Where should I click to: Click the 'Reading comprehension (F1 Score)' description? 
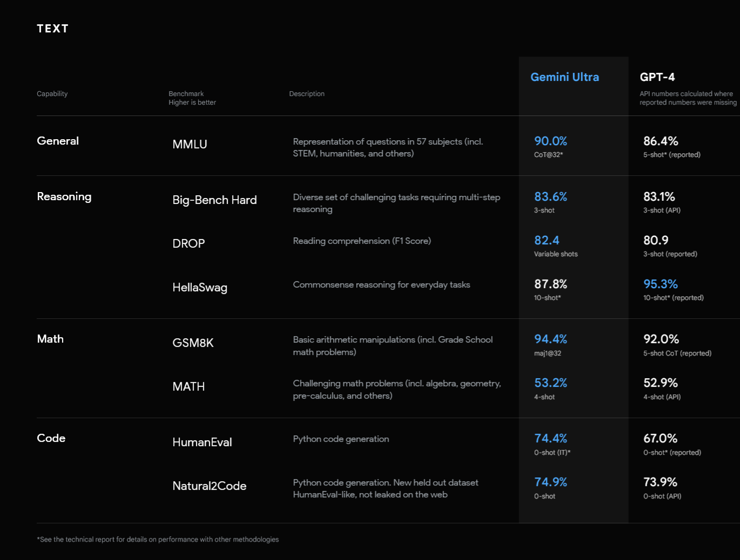pos(362,241)
